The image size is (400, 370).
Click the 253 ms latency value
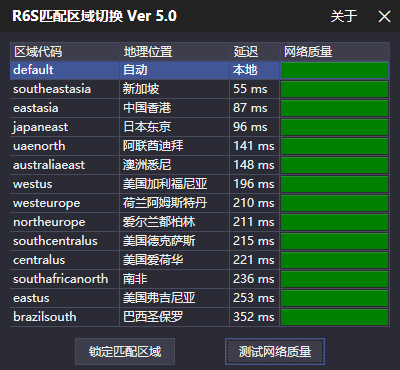point(254,298)
